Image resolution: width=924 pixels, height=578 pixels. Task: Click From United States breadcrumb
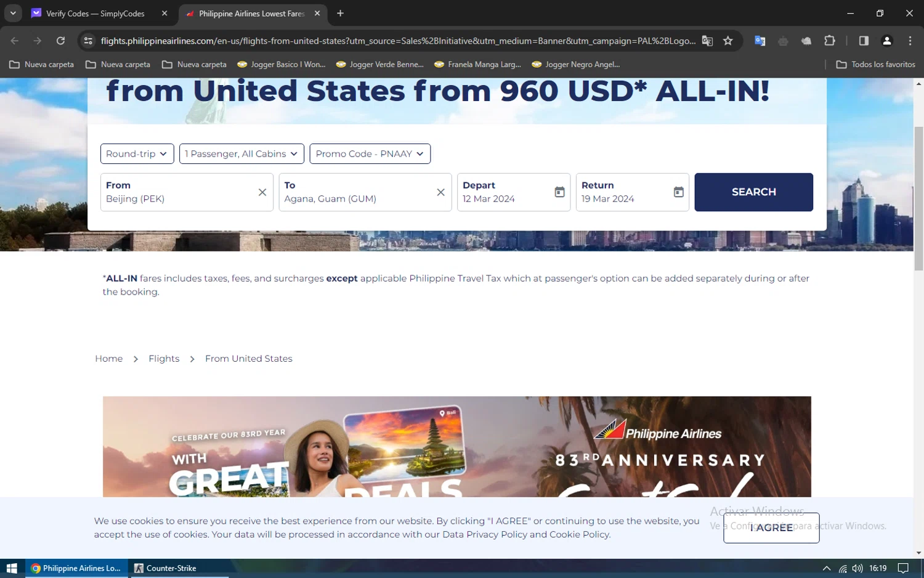click(x=249, y=359)
